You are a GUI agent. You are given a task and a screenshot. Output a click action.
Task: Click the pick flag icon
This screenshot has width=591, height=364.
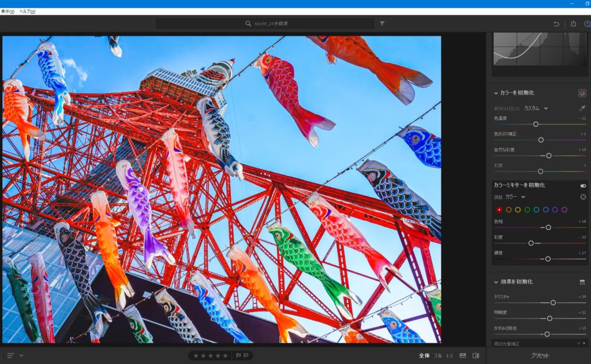coord(238,355)
